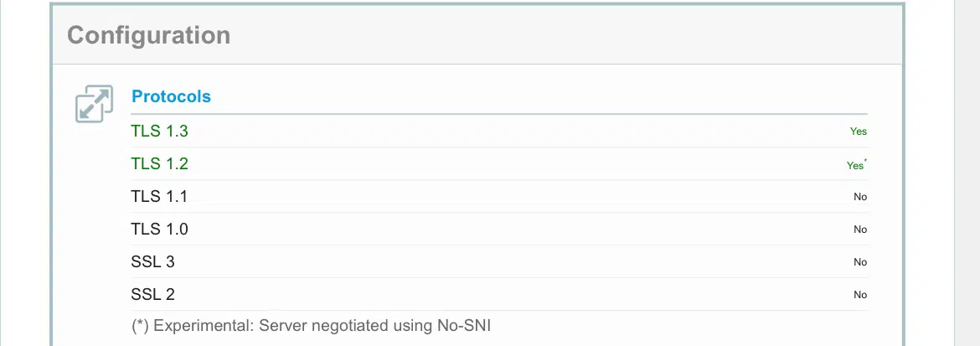Click the Configuration panel title

click(148, 35)
